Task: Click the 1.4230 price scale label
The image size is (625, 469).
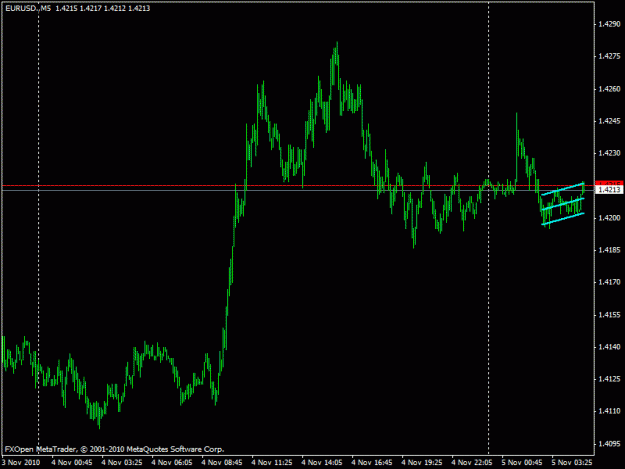Action: [609, 153]
